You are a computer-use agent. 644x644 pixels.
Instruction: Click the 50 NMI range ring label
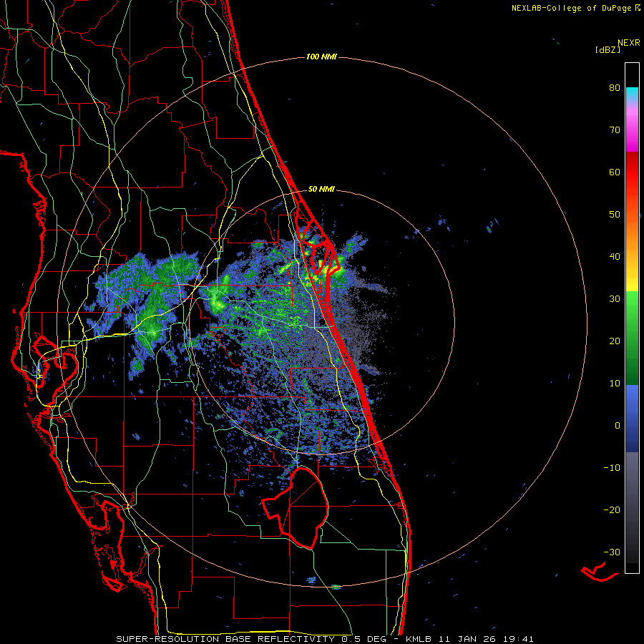pyautogui.click(x=321, y=190)
